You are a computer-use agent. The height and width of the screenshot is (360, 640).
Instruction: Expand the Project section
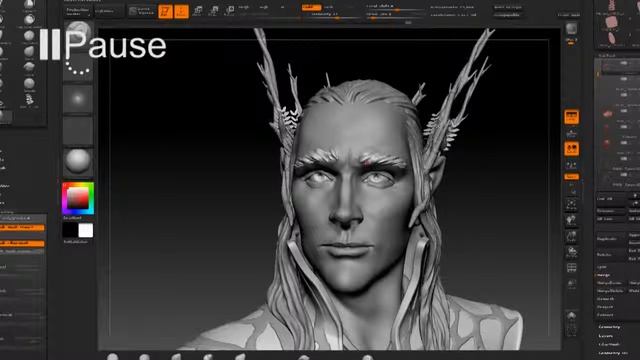click(605, 307)
